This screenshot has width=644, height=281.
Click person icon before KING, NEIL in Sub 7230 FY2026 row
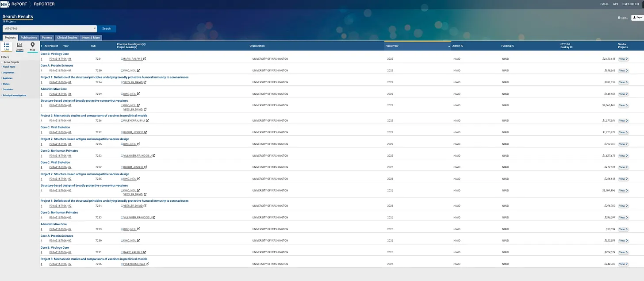[x=122, y=241]
